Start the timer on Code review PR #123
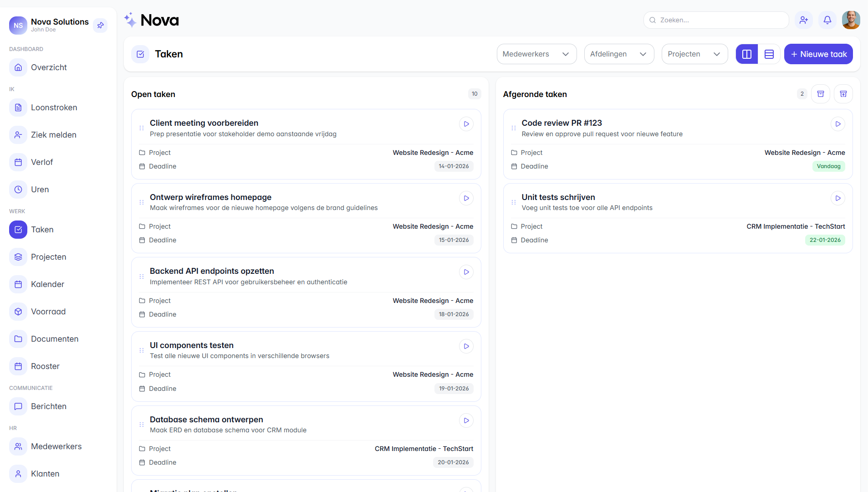Screen dimensions: 868x492 838,123
